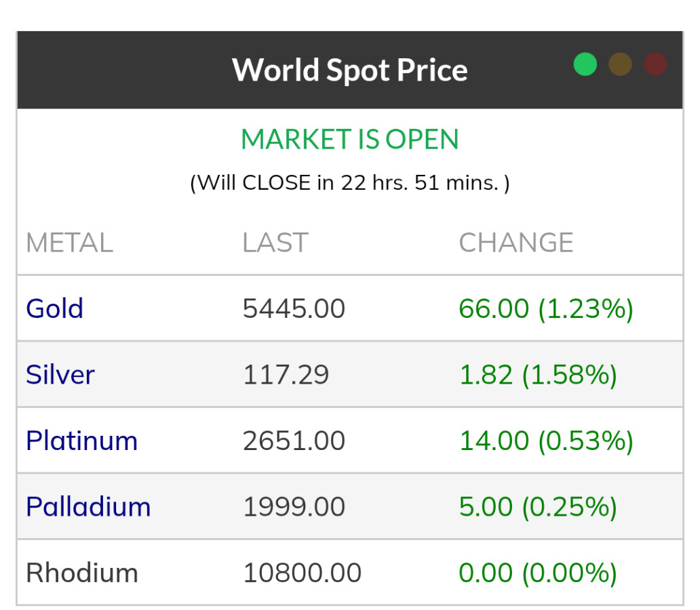Viewport: 700px width, 610px height.
Task: Click Gold's last price 5445.00
Action: [294, 308]
